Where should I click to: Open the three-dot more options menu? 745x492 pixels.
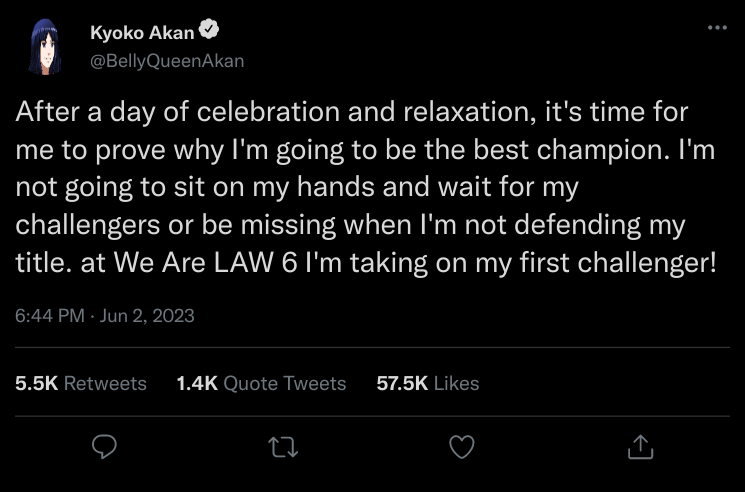[717, 28]
